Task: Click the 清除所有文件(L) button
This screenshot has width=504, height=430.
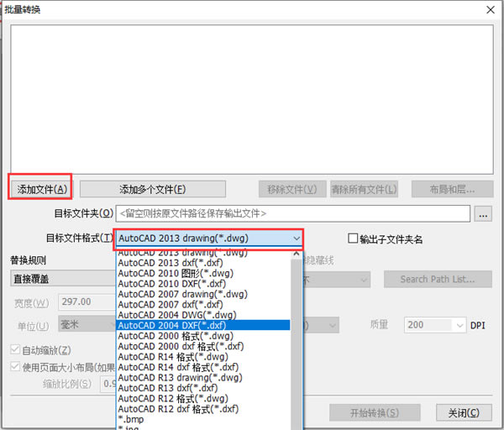Action: pos(365,189)
